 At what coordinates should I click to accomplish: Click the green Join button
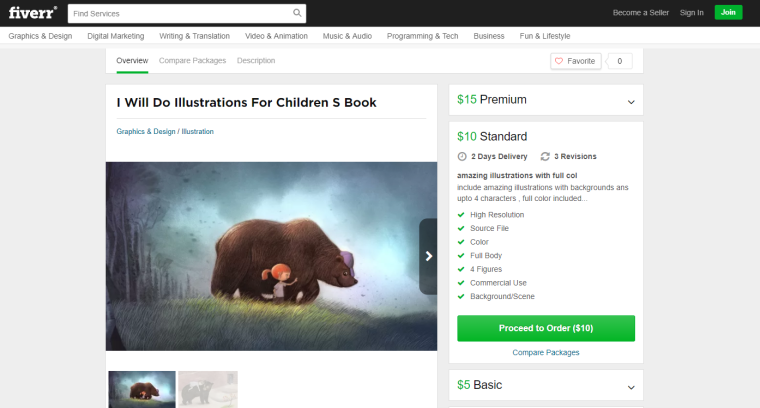(x=729, y=13)
